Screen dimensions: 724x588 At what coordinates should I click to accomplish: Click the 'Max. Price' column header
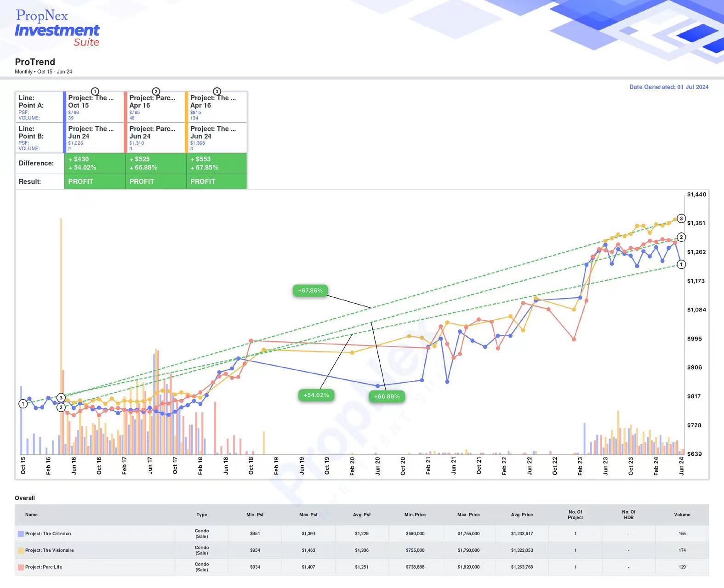pyautogui.click(x=468, y=514)
